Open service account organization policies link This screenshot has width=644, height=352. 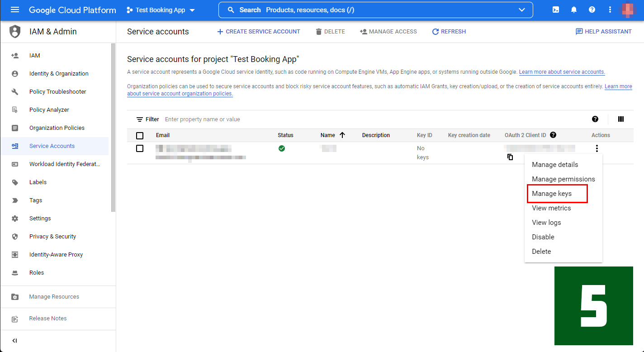click(x=180, y=94)
